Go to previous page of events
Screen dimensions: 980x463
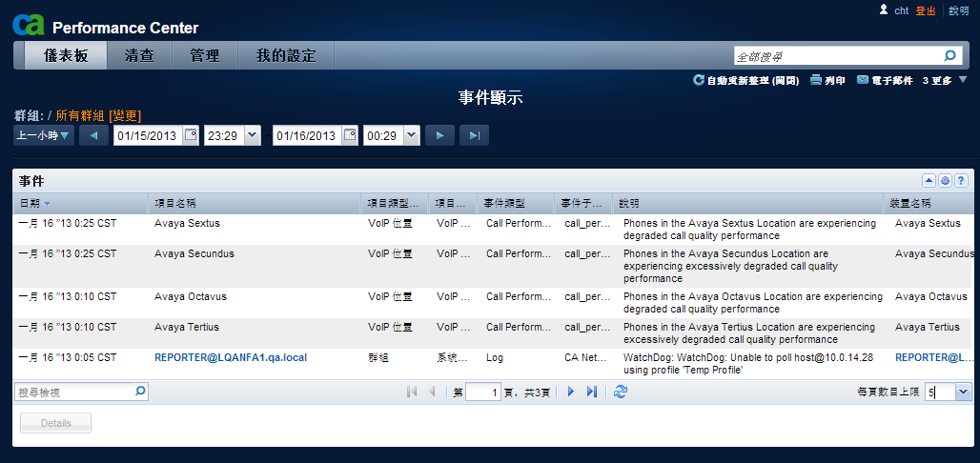432,392
